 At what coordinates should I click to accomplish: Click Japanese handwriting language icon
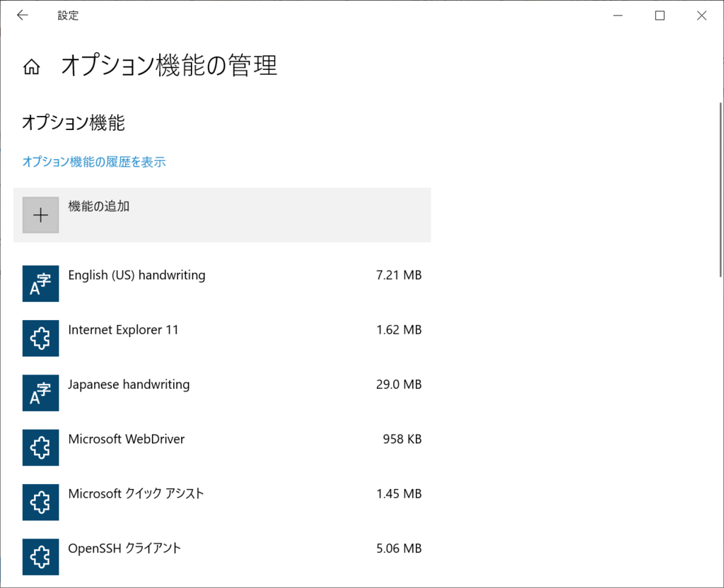pyautogui.click(x=40, y=393)
